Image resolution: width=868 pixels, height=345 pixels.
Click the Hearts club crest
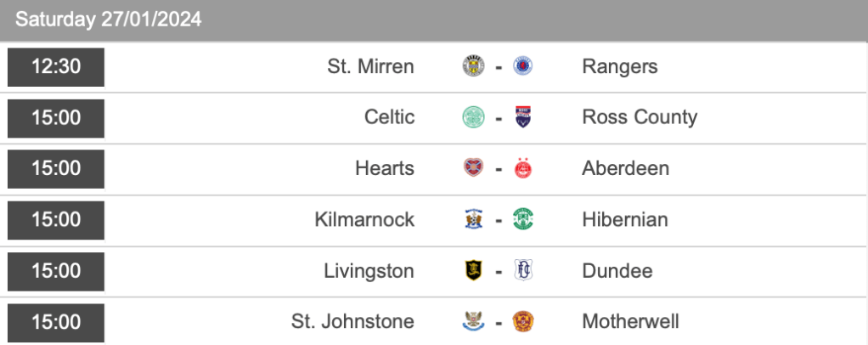click(473, 168)
